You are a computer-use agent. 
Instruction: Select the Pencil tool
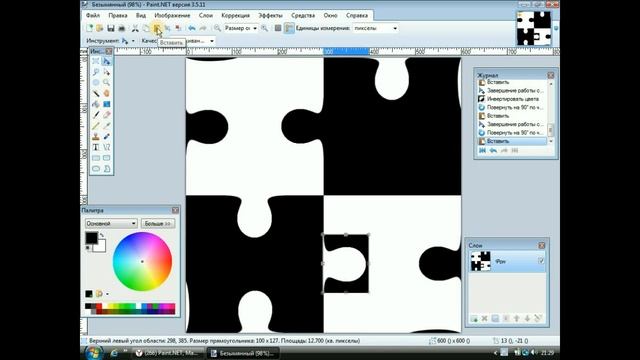(96, 126)
